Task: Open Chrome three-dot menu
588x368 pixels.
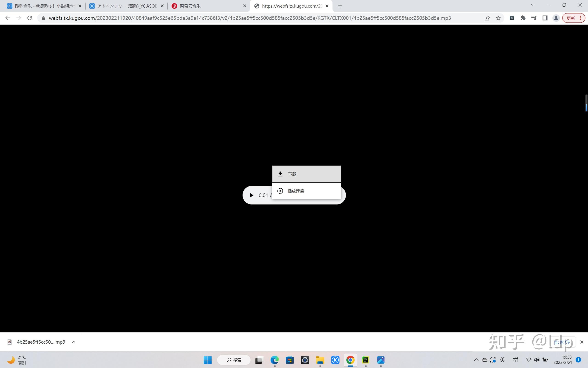Action: (580, 18)
